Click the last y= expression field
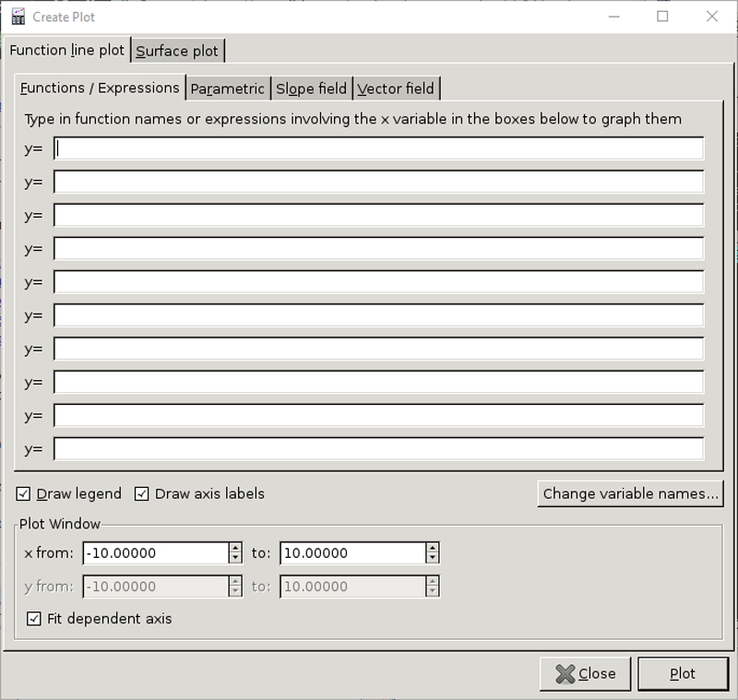738x700 pixels. pos(378,449)
